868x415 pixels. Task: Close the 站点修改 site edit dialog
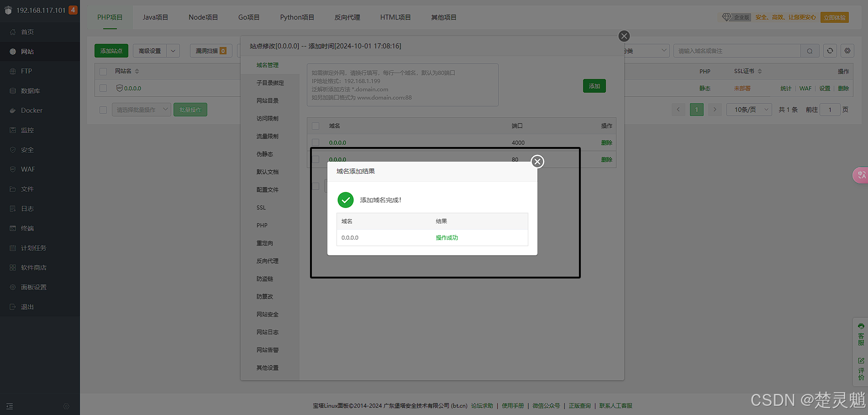(x=624, y=36)
